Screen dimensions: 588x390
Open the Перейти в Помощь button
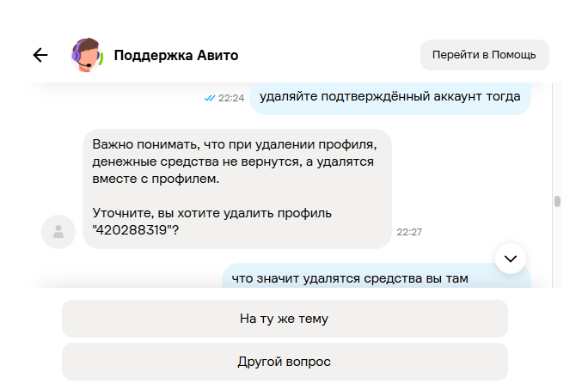point(485,55)
